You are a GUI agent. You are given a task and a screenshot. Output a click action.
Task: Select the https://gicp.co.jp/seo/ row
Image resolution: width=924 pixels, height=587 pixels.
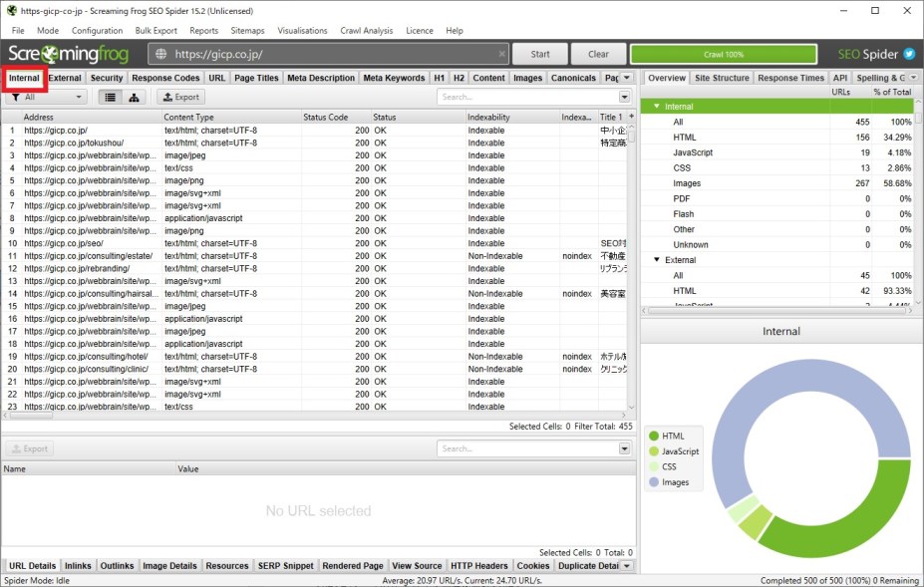point(314,243)
